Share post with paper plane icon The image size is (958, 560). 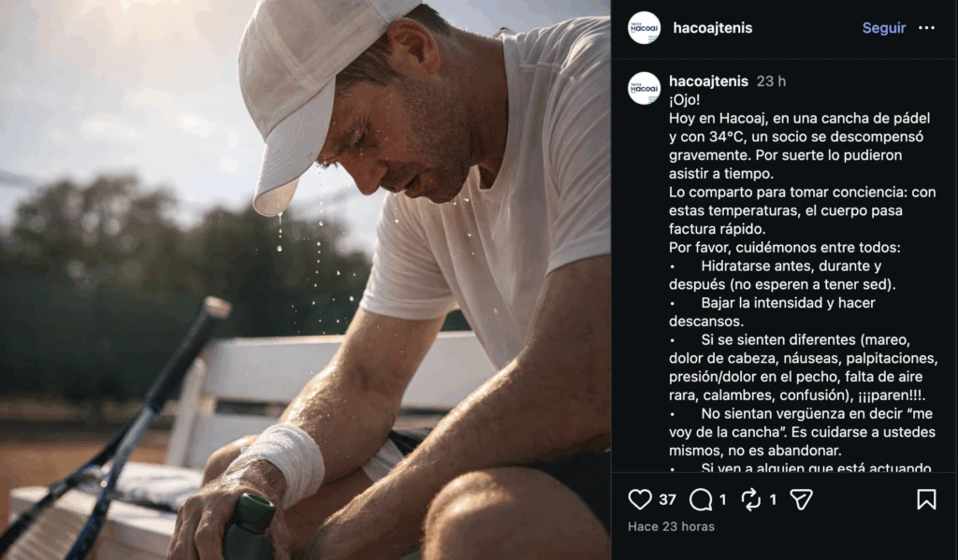(801, 499)
